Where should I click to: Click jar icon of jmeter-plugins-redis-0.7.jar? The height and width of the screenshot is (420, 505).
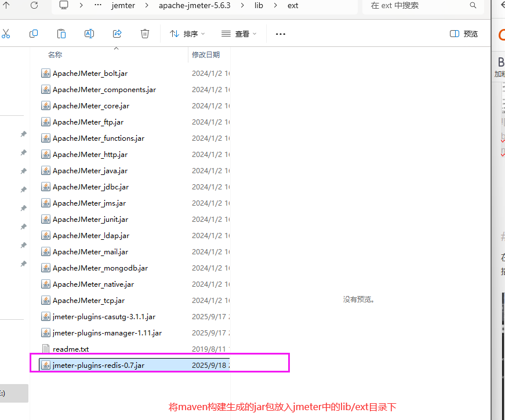[x=46, y=366]
